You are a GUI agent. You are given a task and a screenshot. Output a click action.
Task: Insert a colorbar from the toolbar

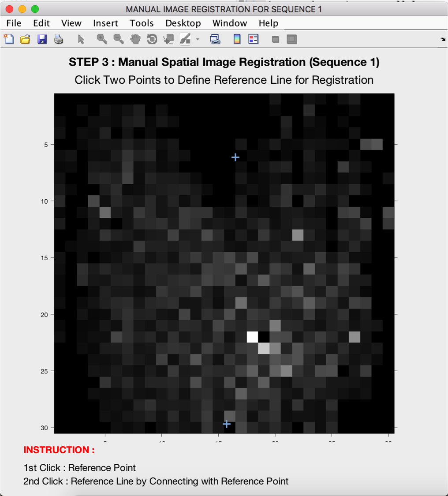(x=237, y=39)
